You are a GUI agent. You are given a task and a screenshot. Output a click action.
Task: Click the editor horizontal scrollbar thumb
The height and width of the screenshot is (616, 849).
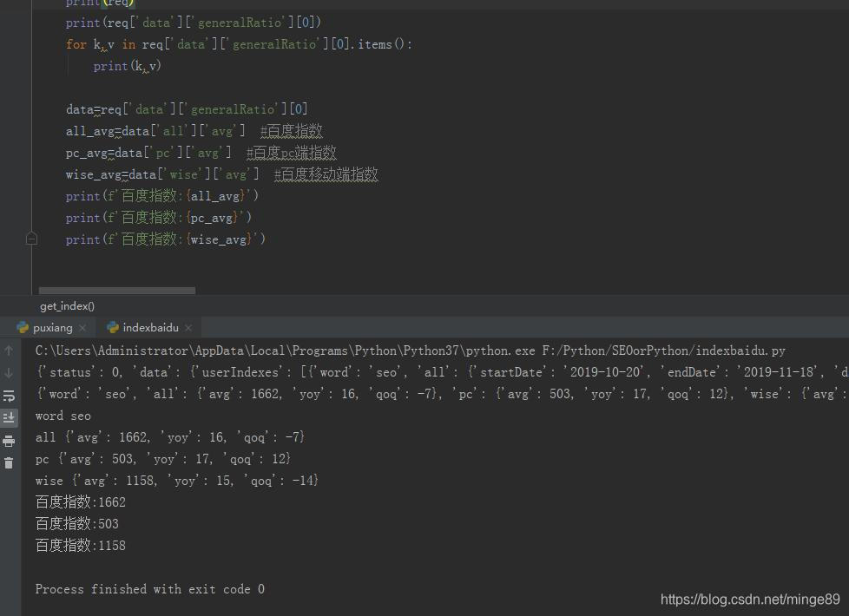click(117, 291)
